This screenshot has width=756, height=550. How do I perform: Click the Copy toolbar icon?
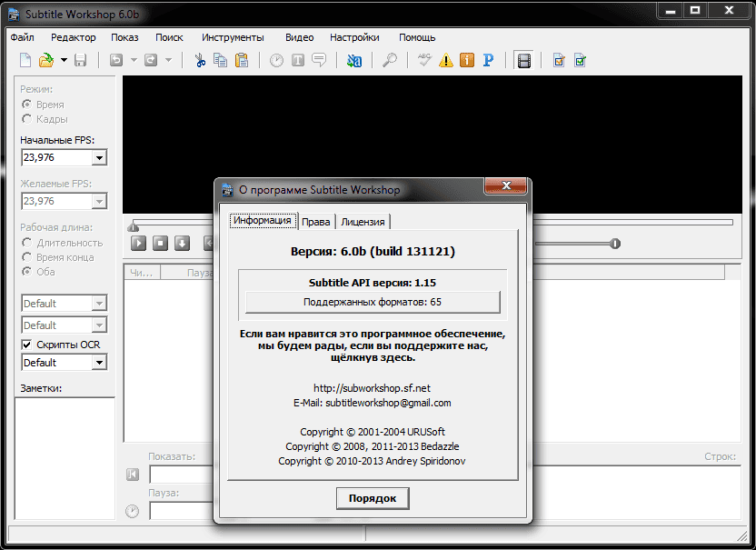pyautogui.click(x=220, y=60)
